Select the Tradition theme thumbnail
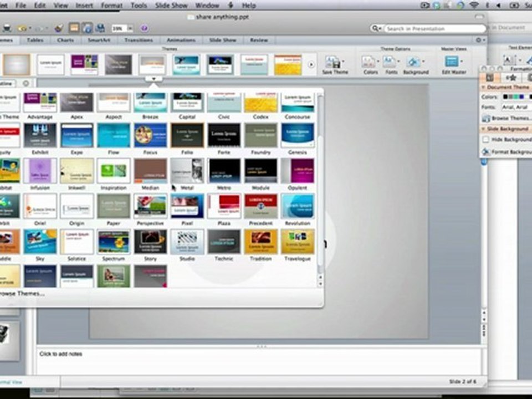The image size is (532, 399). pyautogui.click(x=260, y=242)
